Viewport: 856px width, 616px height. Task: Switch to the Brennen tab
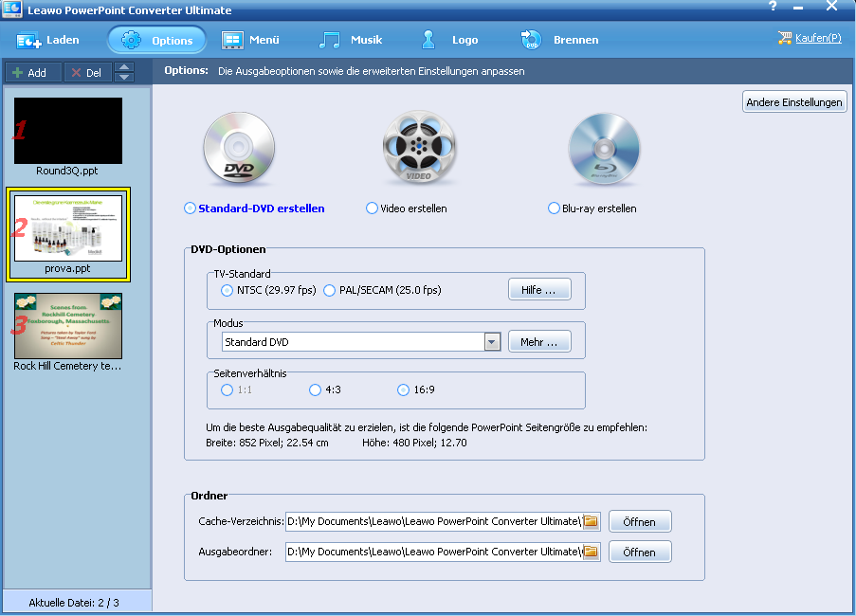point(559,40)
